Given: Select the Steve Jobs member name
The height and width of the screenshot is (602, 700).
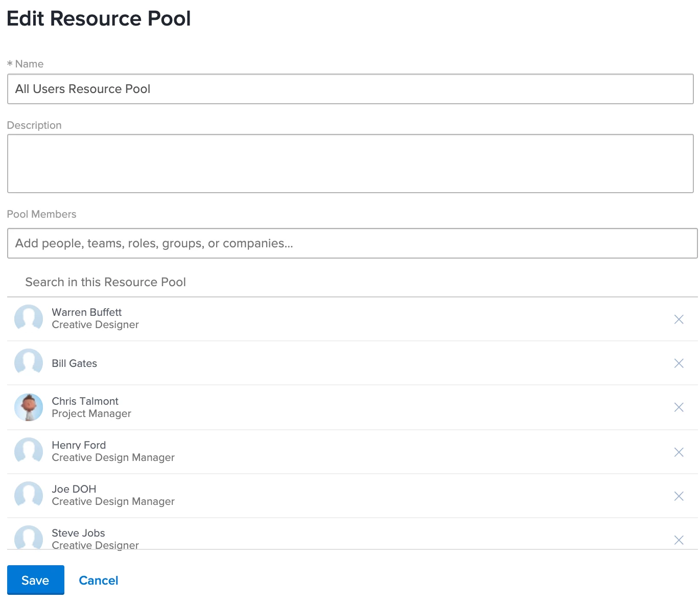Looking at the screenshot, I should point(78,533).
